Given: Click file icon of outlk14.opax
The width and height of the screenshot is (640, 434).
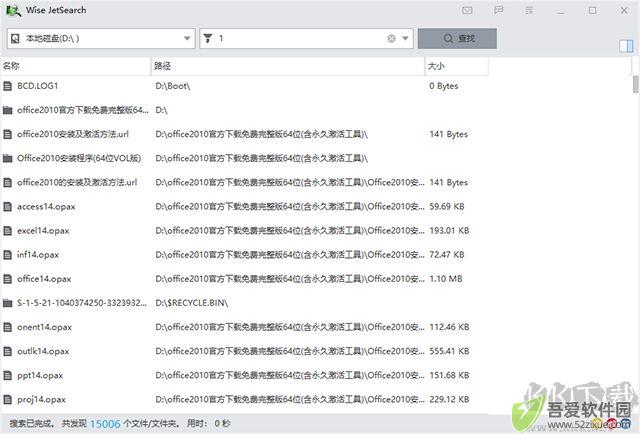Looking at the screenshot, I should coord(7,351).
